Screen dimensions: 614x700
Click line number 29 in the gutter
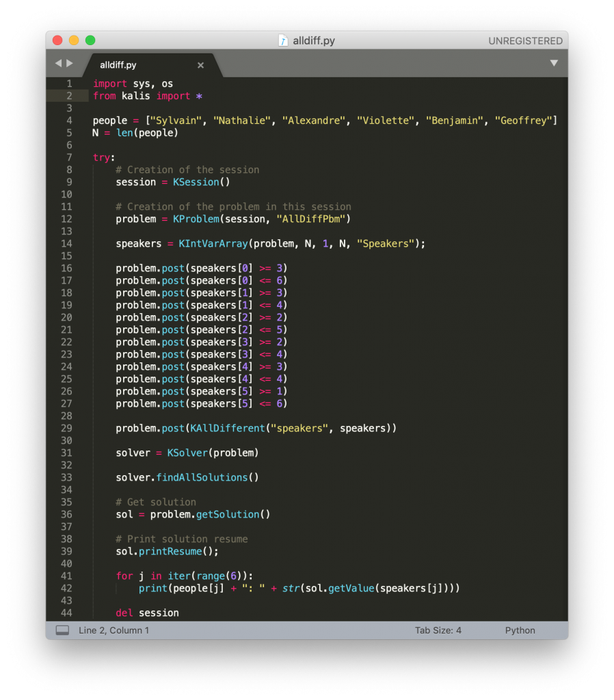pyautogui.click(x=66, y=428)
